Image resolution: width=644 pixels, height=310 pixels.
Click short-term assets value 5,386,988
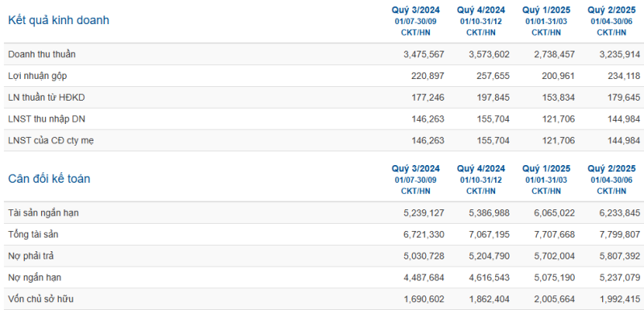489,213
